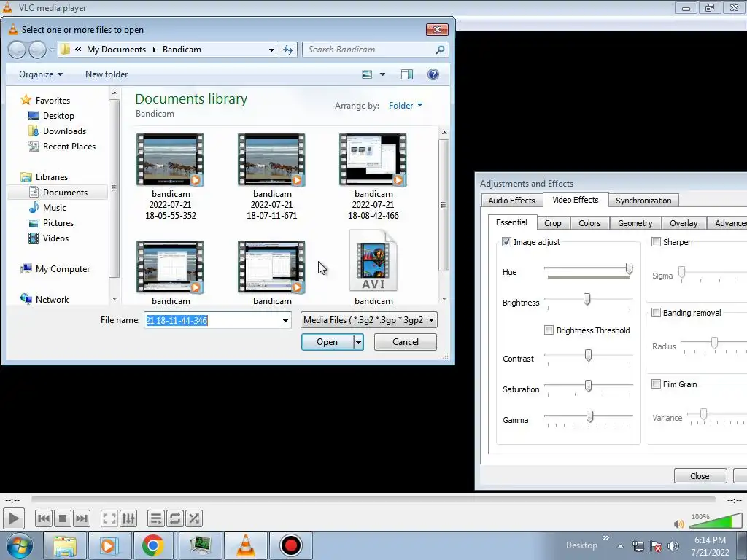Select Desktop in Favorites
The height and width of the screenshot is (560, 747).
[58, 116]
